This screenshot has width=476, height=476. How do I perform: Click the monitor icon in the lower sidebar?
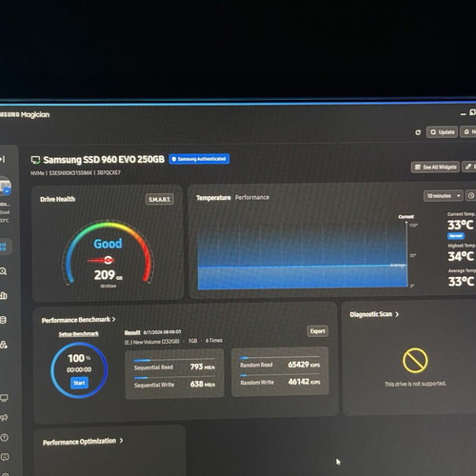[4, 398]
